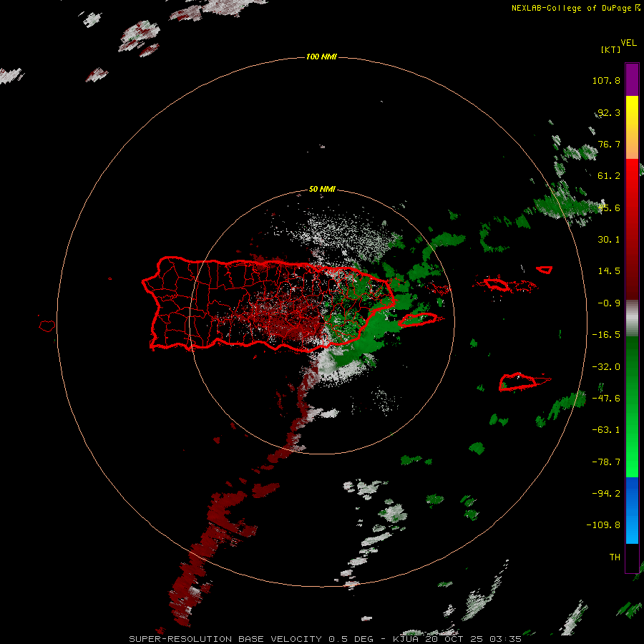644x644 pixels.
Task: Click the blue segment of the velocity color bar
Action: tap(632, 510)
